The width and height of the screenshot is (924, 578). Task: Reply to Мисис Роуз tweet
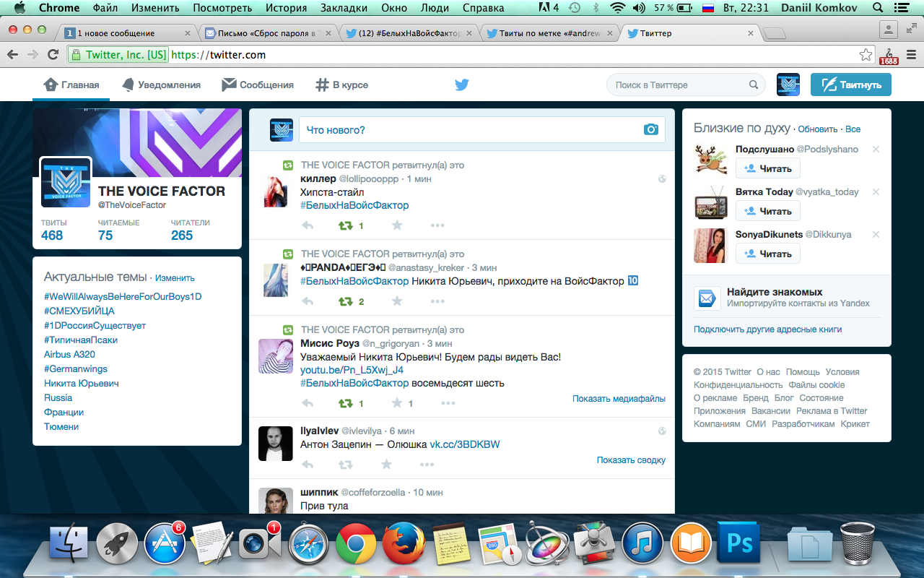pyautogui.click(x=308, y=403)
